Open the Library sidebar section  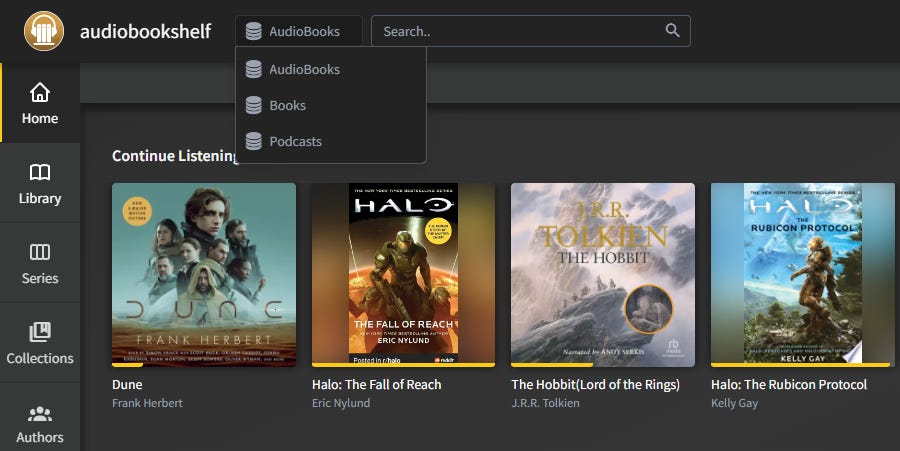click(40, 183)
